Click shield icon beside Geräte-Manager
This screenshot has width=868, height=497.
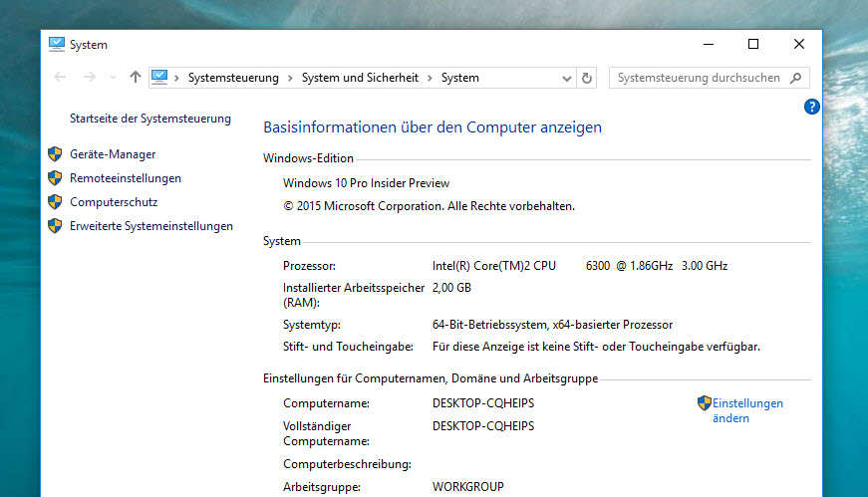click(x=55, y=153)
